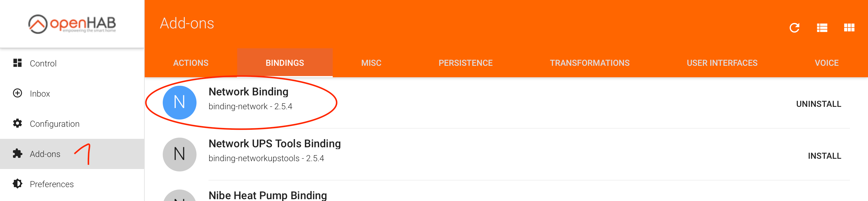868x201 pixels.
Task: Refresh the add-ons list
Action: [x=794, y=28]
